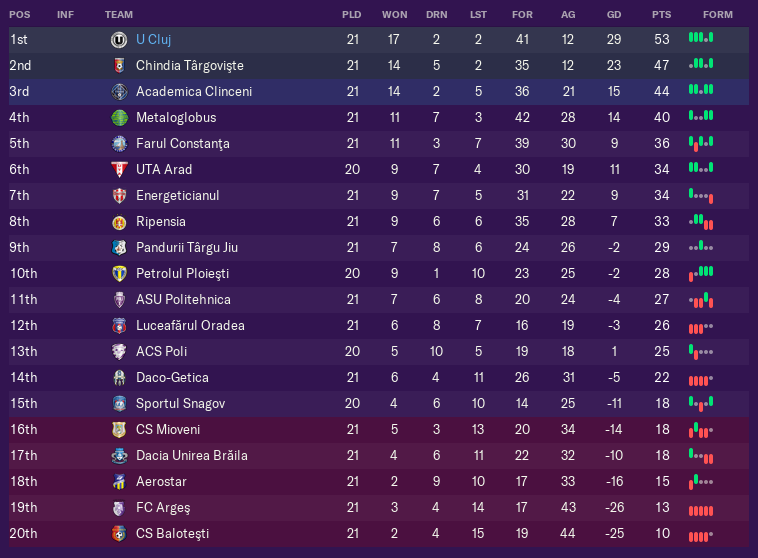This screenshot has height=558, width=758.
Task: Click the CS Balotești club badge
Action: pos(119,534)
